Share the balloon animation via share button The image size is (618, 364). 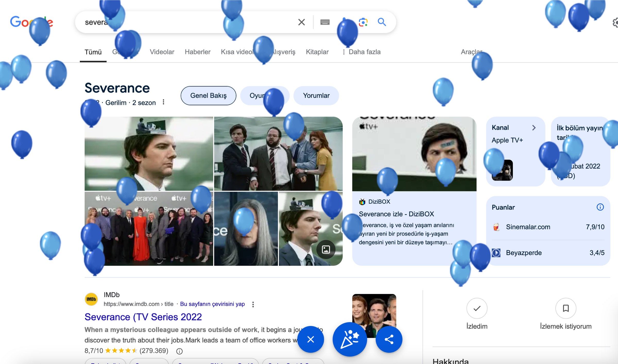(x=389, y=339)
